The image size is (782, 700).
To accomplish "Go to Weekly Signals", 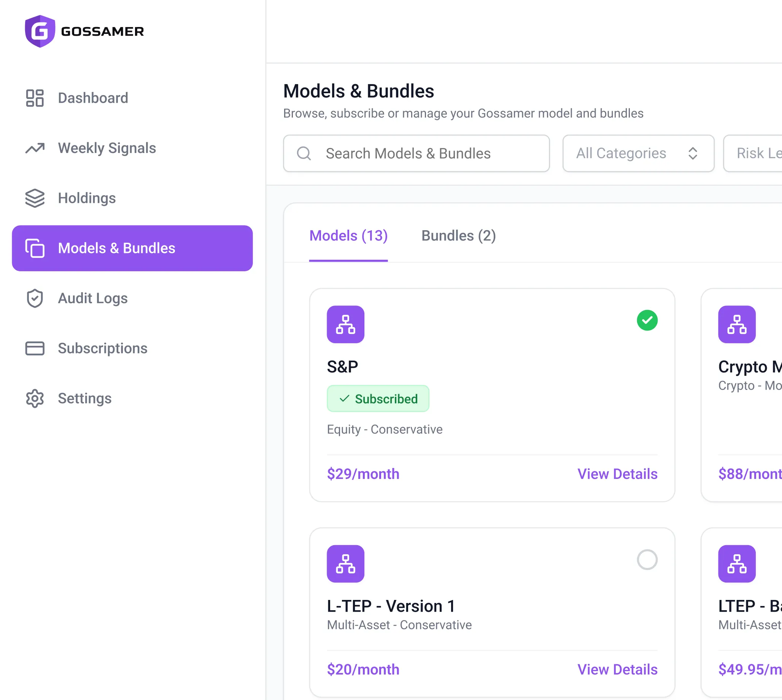I will pyautogui.click(x=132, y=148).
